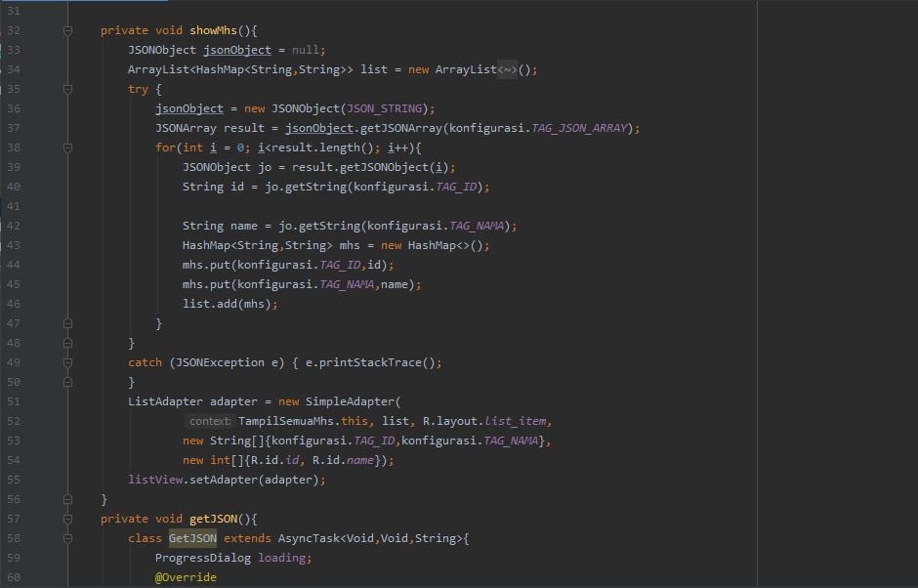Click TAG_JSON_ARRAY constant on line 37

(579, 128)
